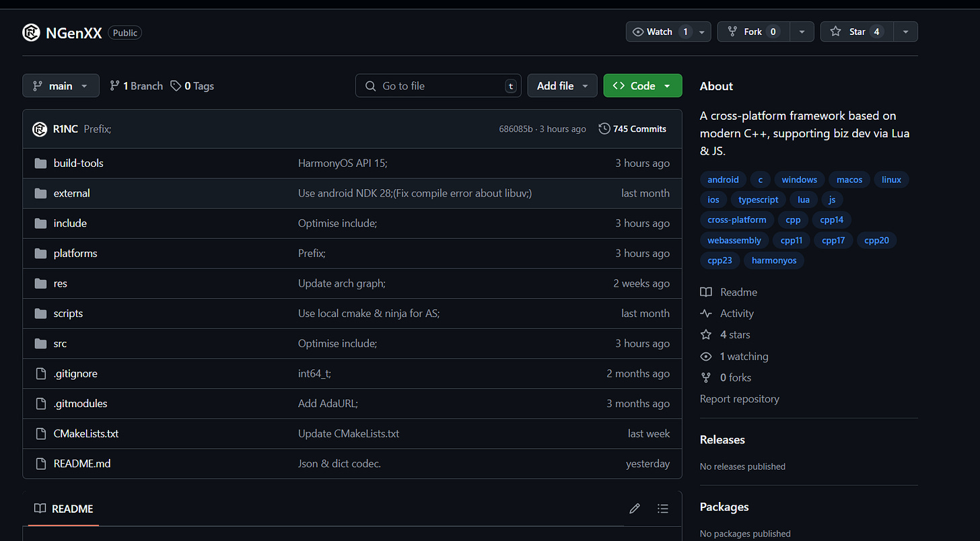980x541 pixels.
Task: Expand the Add file dropdown
Action: (x=562, y=85)
